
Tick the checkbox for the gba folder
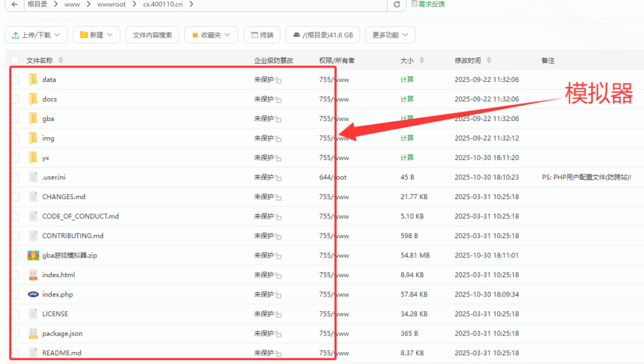pyautogui.click(x=14, y=118)
